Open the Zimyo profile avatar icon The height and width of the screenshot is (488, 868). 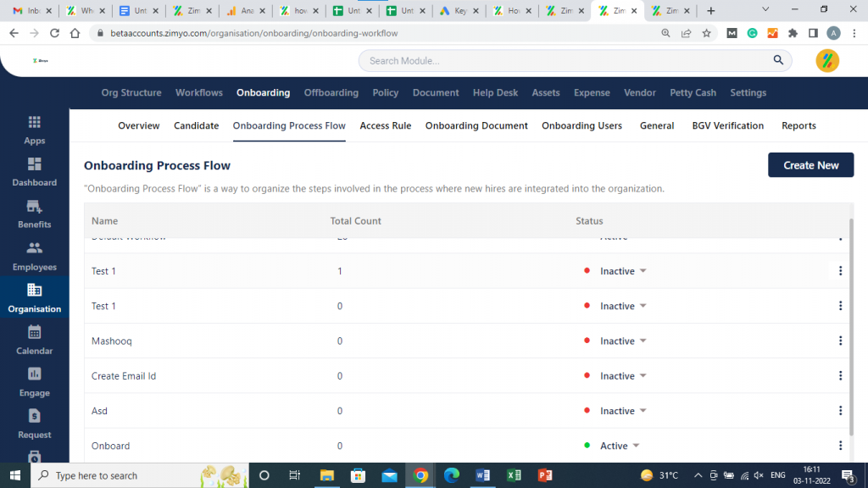coord(827,61)
